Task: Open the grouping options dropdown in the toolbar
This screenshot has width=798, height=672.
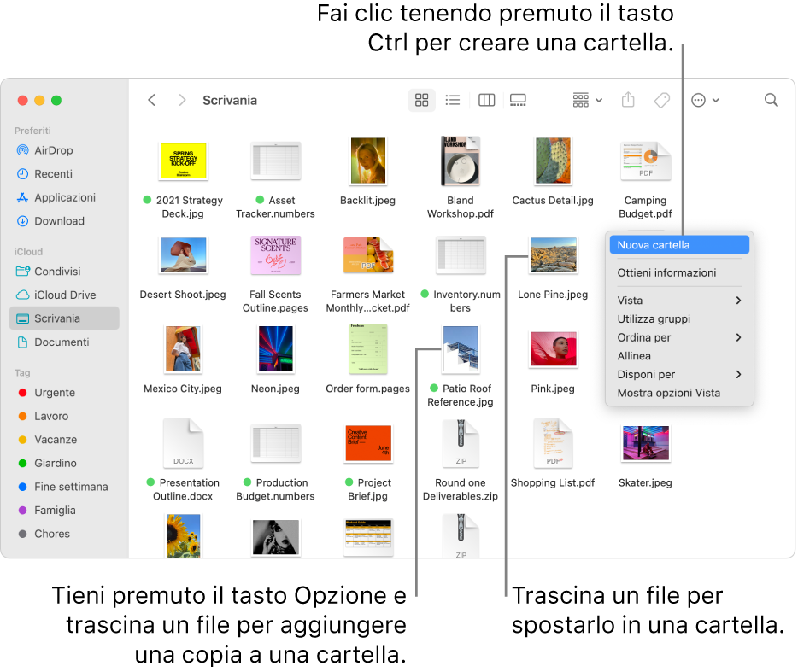Action: [586, 100]
